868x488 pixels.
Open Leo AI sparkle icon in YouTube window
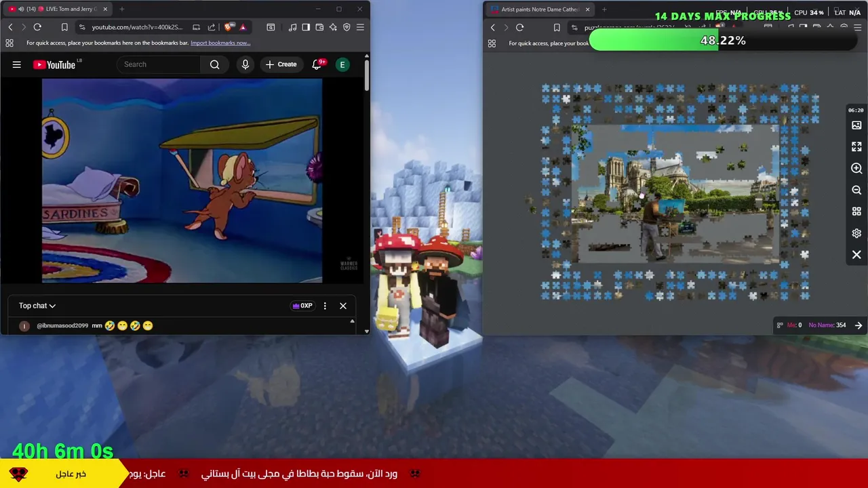(x=333, y=27)
